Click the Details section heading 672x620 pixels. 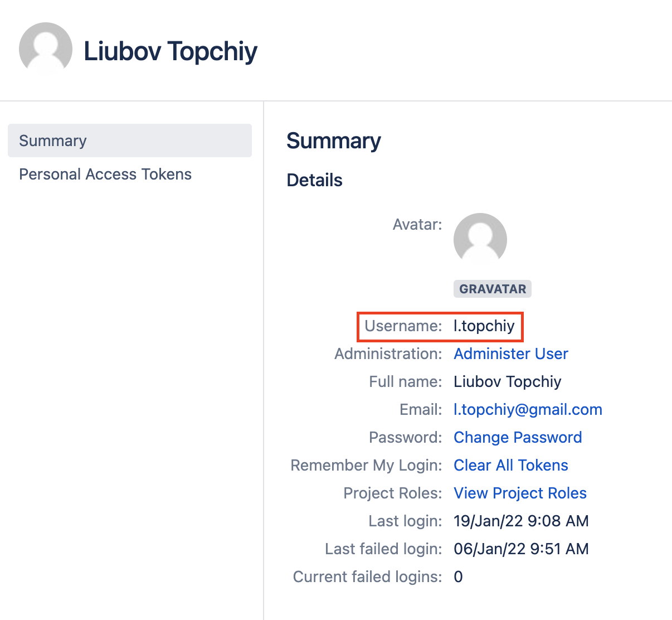[314, 180]
